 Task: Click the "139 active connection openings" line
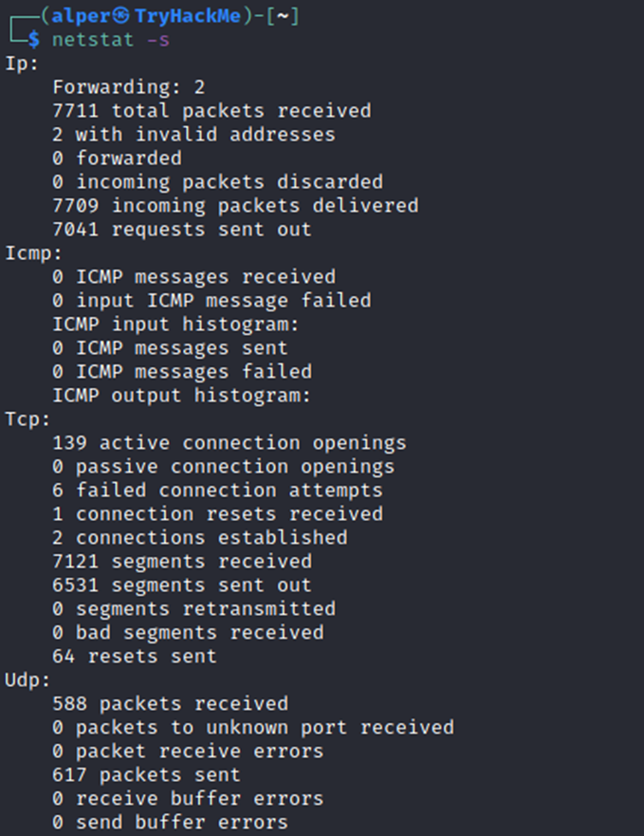pyautogui.click(x=229, y=443)
